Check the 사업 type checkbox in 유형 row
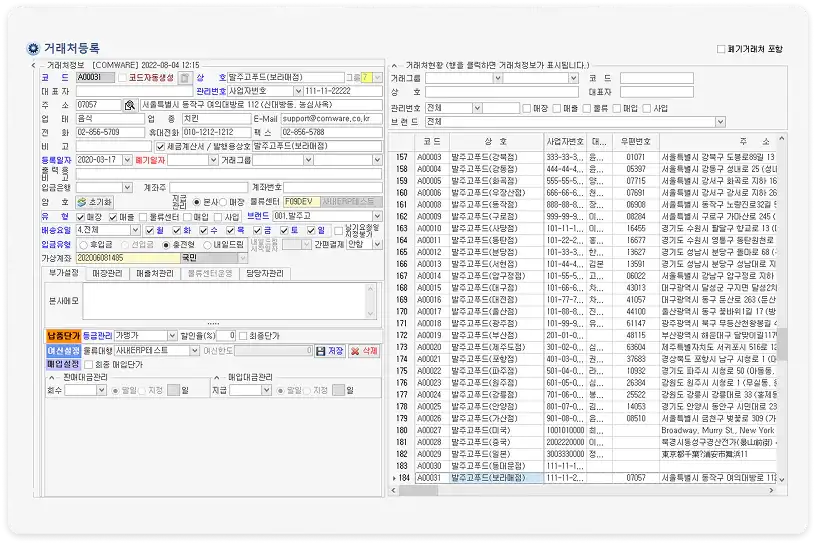 click(x=218, y=217)
